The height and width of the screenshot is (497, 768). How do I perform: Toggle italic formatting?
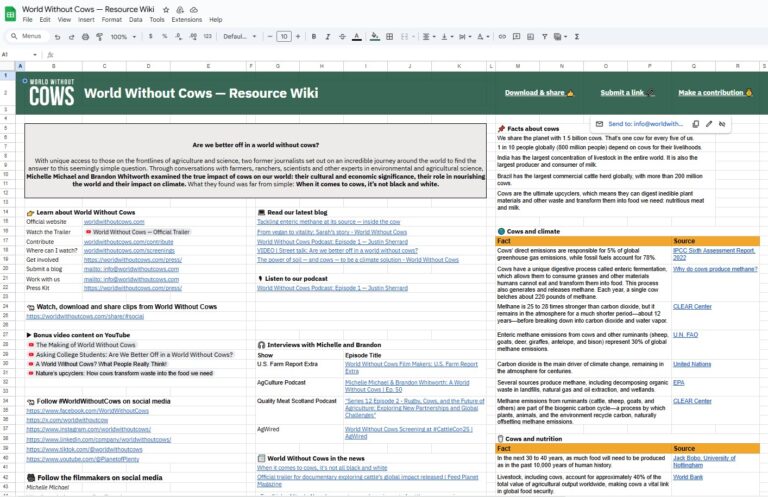click(328, 37)
